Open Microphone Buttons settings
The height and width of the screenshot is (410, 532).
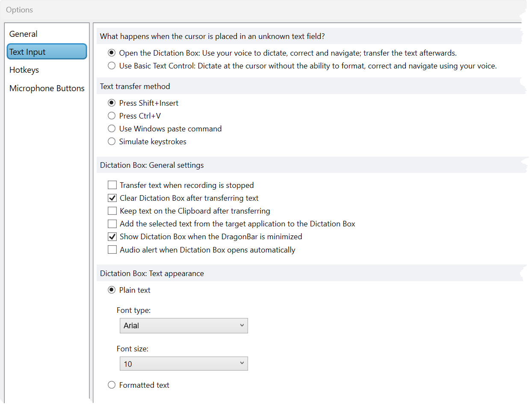click(47, 89)
